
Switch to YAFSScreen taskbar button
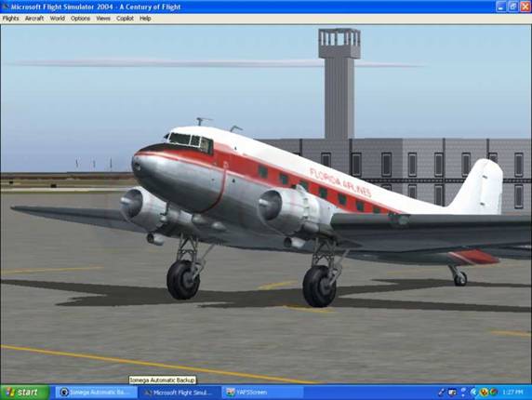[262, 393]
